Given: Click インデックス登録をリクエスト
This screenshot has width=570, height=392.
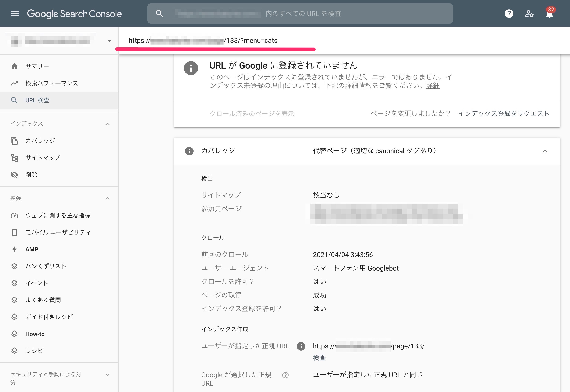Looking at the screenshot, I should [504, 113].
